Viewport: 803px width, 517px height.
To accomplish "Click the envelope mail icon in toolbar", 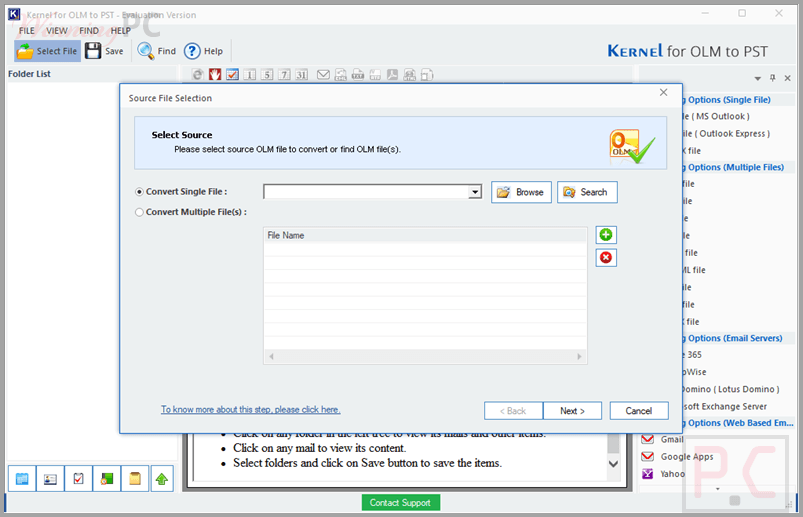I will point(323,75).
